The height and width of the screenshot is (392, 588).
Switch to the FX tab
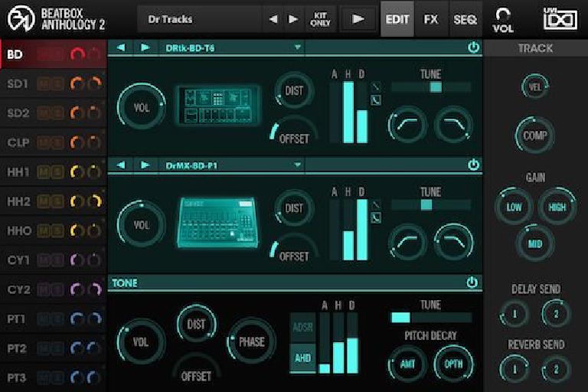pyautogui.click(x=431, y=19)
